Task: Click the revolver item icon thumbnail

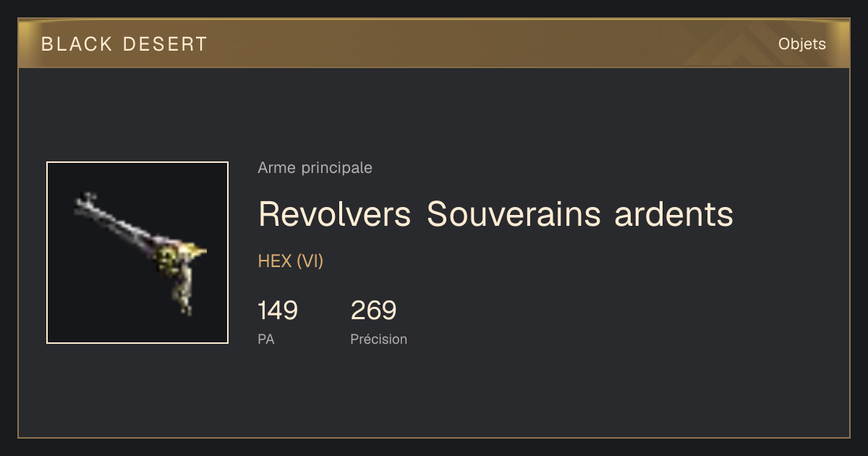Action: pos(137,253)
